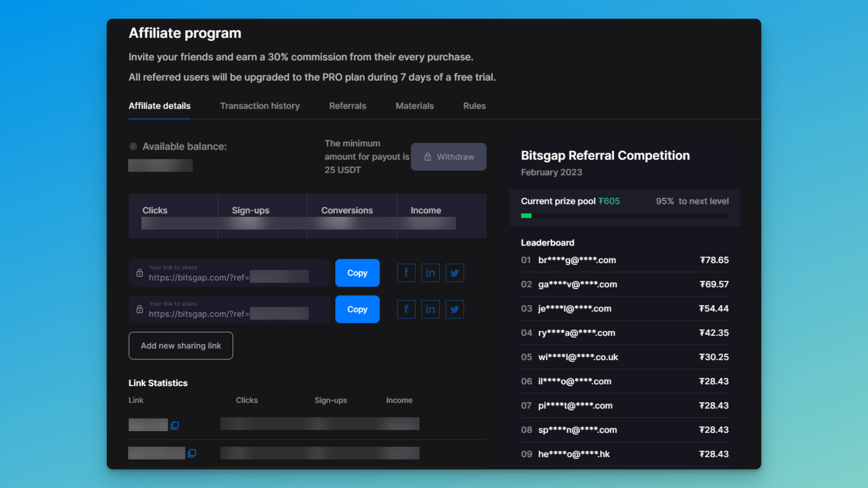Copy the second referral link
The width and height of the screenshot is (868, 488).
(x=357, y=309)
